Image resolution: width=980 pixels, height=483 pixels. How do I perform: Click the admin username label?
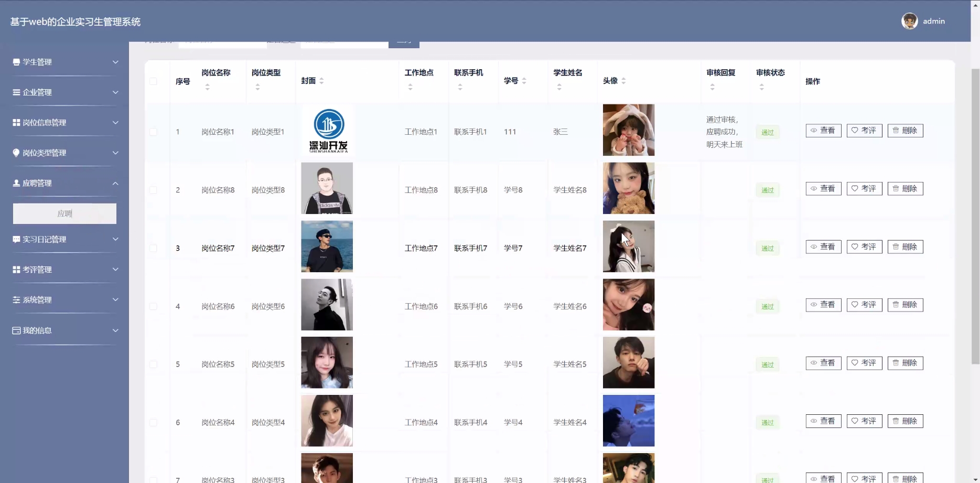pos(934,21)
